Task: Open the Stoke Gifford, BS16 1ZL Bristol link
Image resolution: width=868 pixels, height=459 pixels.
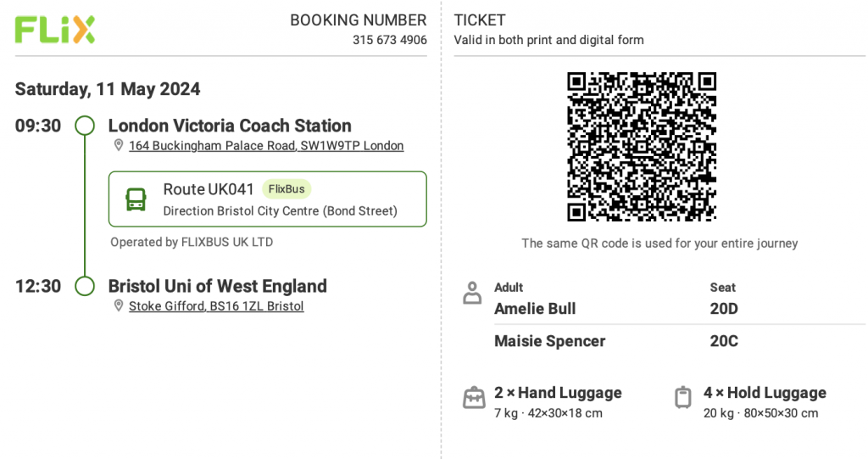Action: (x=216, y=306)
